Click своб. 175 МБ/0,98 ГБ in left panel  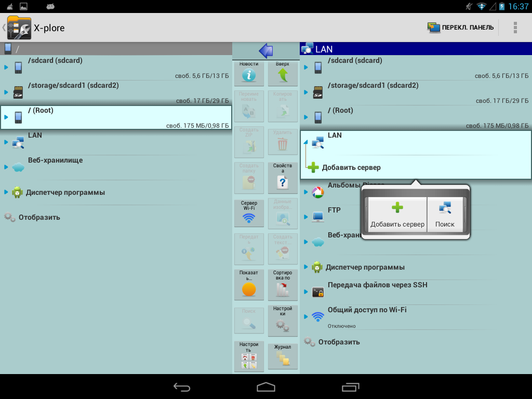(197, 126)
